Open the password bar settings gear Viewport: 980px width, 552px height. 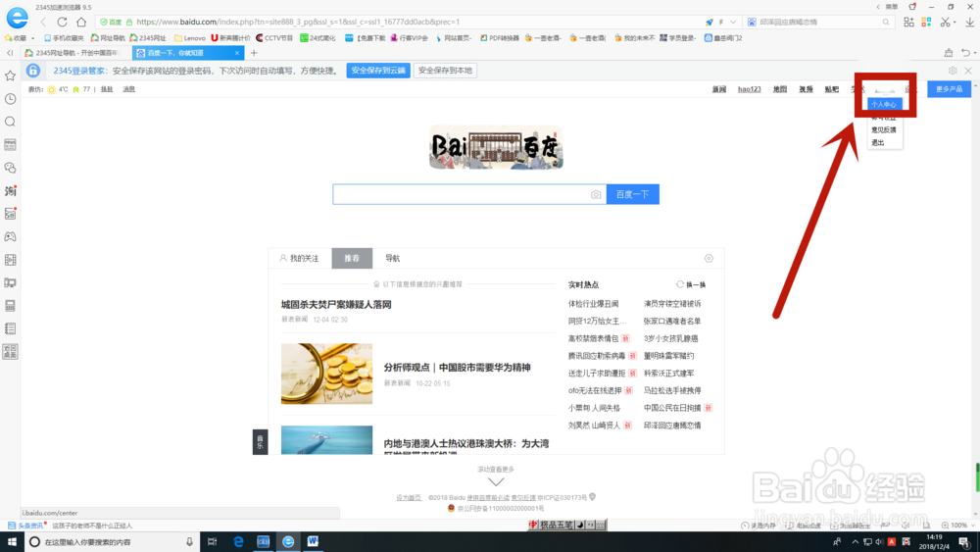(x=953, y=71)
